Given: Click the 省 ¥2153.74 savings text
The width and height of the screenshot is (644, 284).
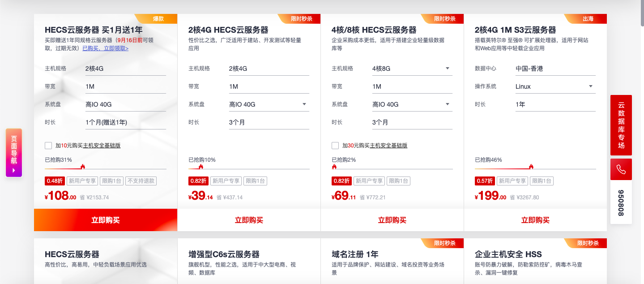Looking at the screenshot, I should pos(94,197).
